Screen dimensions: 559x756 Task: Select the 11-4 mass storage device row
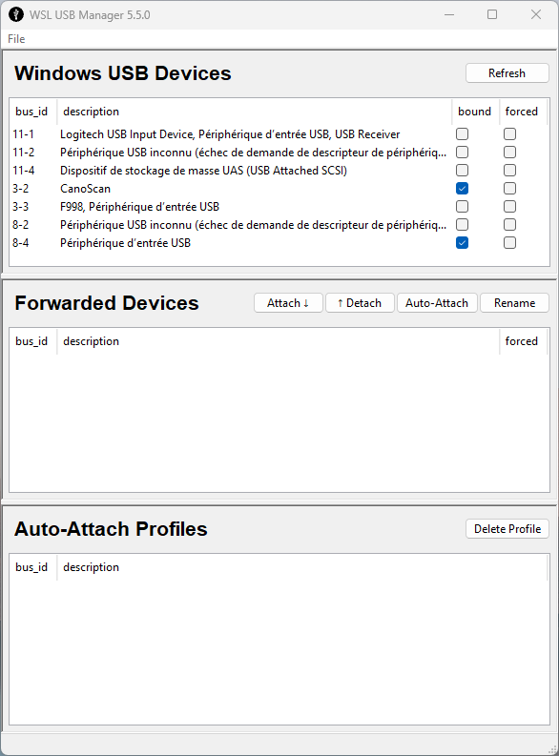(279, 171)
